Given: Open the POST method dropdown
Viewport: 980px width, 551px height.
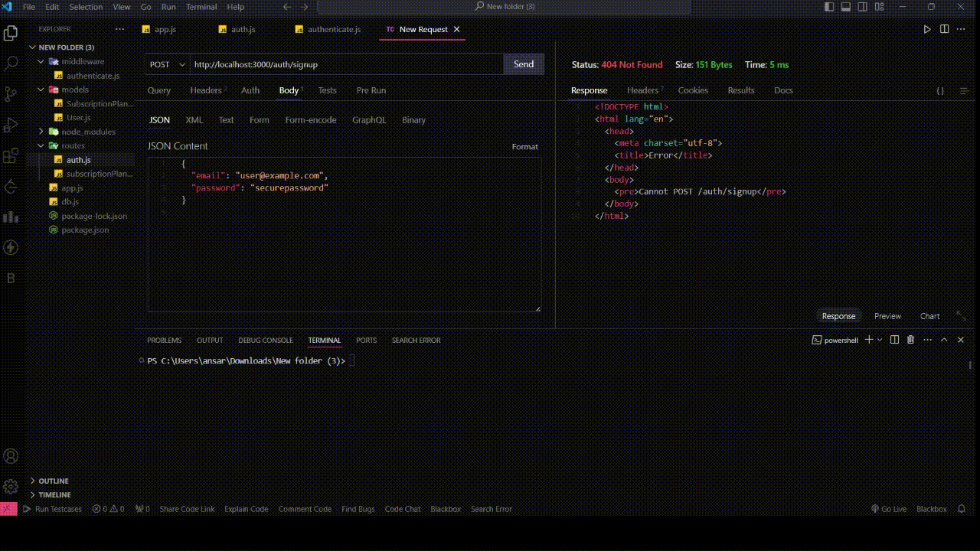Looking at the screenshot, I should tap(168, 64).
